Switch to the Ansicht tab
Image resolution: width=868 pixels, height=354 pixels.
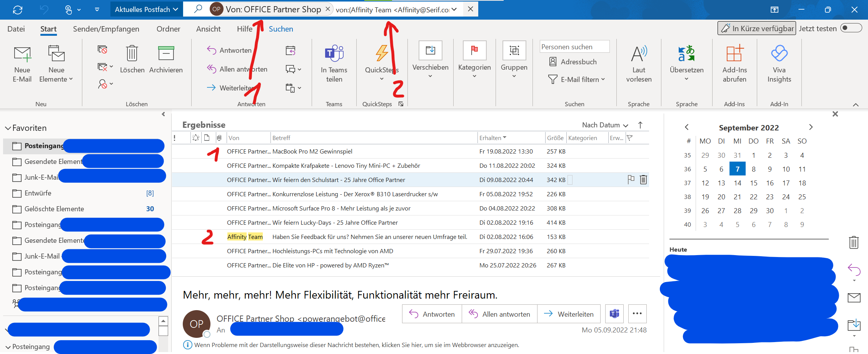[x=208, y=29]
